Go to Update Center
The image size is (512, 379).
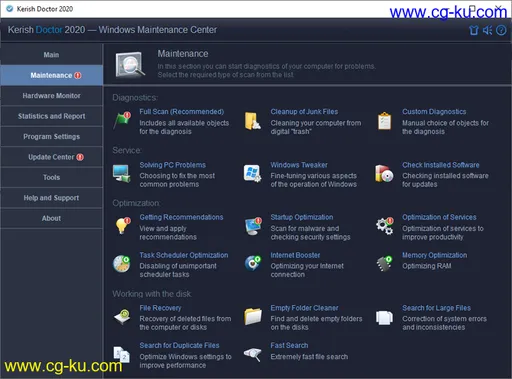click(51, 157)
